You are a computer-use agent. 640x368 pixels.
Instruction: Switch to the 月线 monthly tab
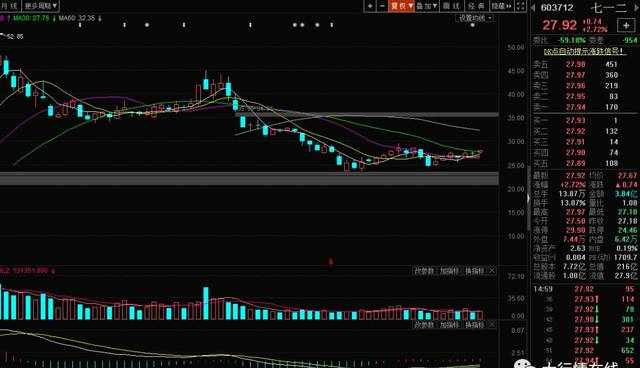(9, 6)
